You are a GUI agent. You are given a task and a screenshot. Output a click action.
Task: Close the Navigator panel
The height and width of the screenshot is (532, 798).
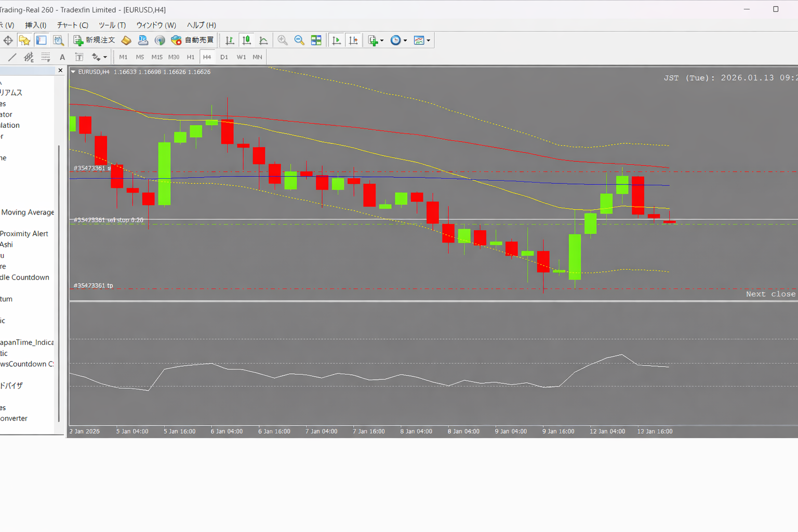tap(60, 70)
